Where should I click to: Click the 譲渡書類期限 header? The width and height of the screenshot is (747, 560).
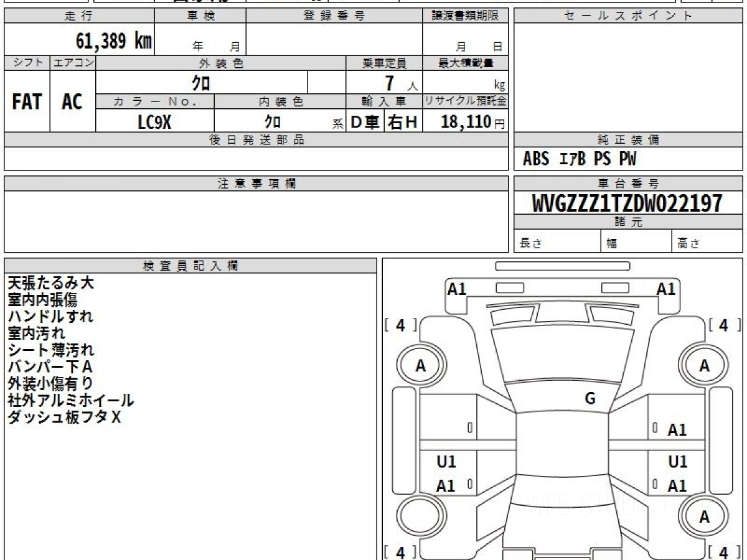coord(466,16)
